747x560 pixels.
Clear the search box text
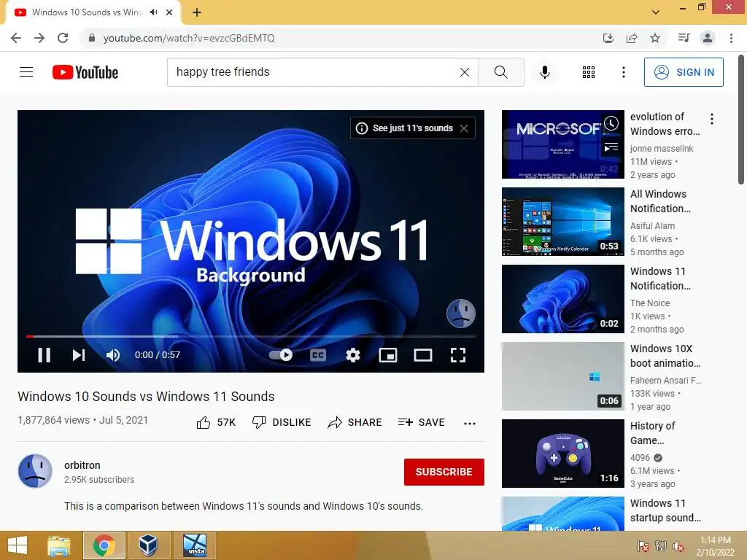(465, 72)
